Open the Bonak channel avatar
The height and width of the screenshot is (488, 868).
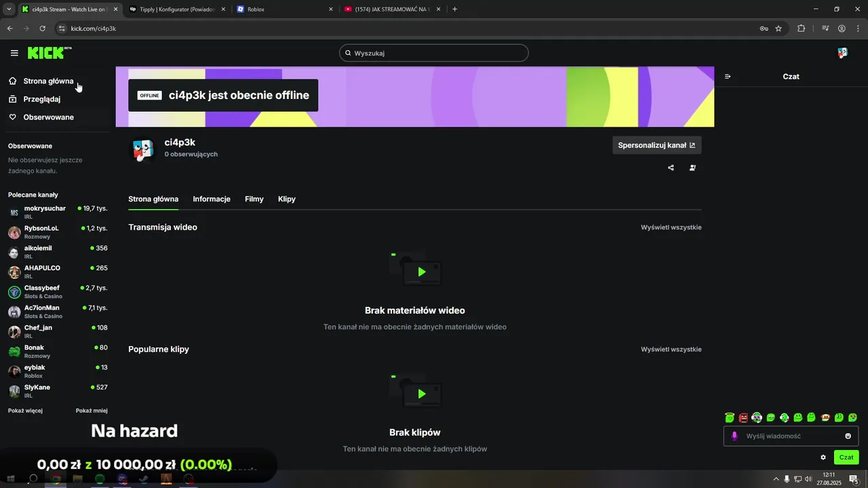pos(14,352)
